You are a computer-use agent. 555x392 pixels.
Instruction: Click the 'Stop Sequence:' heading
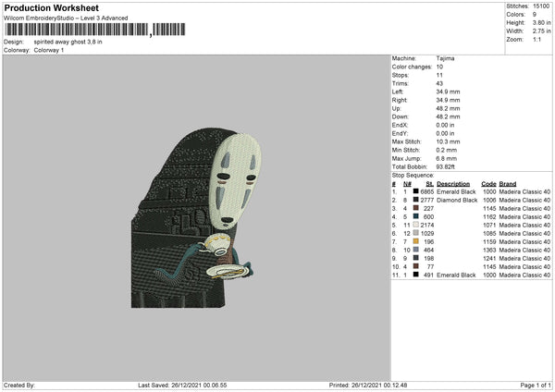click(413, 175)
